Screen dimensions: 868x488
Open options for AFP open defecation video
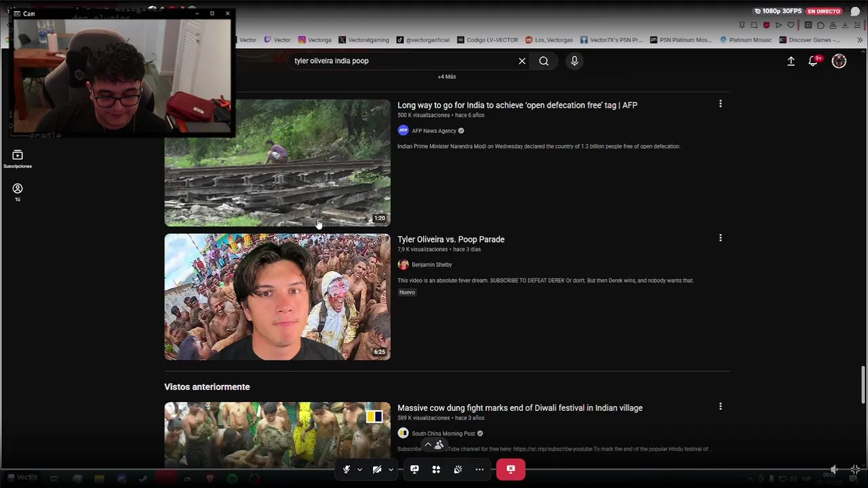[720, 104]
